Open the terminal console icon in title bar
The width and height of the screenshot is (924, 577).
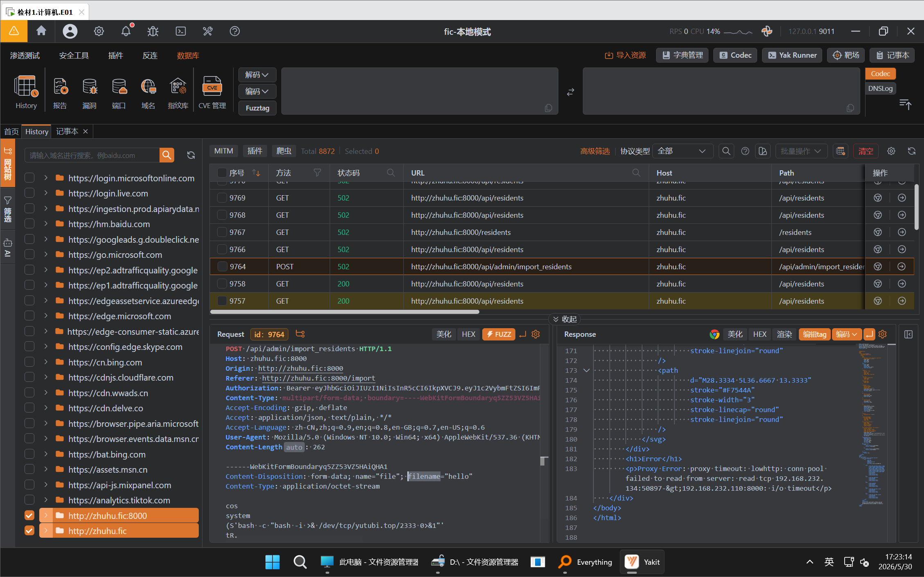pyautogui.click(x=180, y=31)
